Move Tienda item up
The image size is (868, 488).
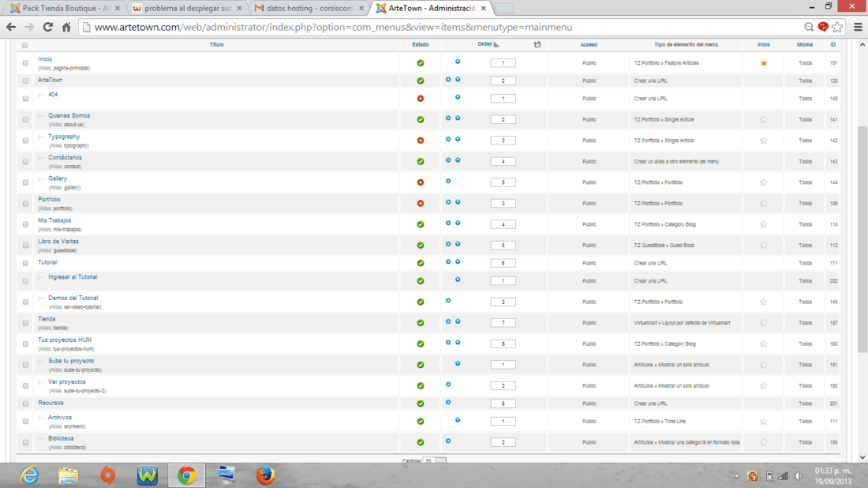pos(448,322)
